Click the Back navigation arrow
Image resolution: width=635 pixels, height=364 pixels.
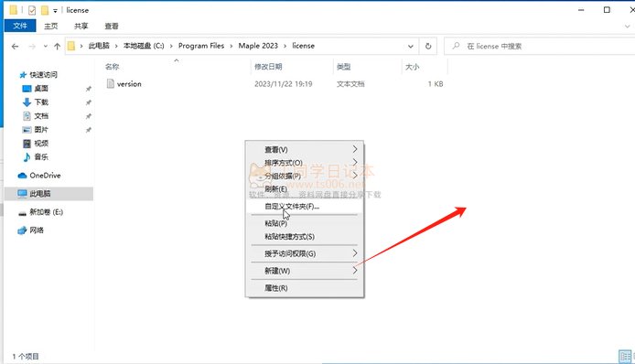click(x=15, y=47)
